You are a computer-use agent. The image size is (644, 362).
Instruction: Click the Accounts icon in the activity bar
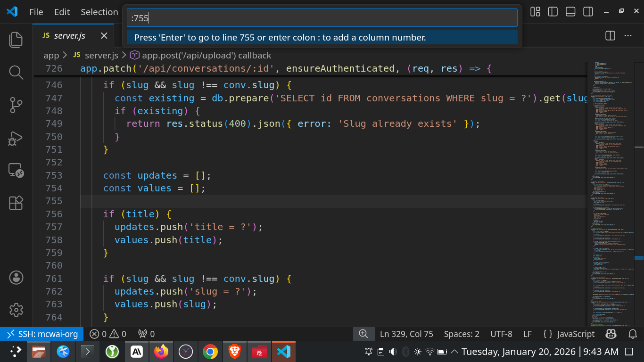point(16,278)
